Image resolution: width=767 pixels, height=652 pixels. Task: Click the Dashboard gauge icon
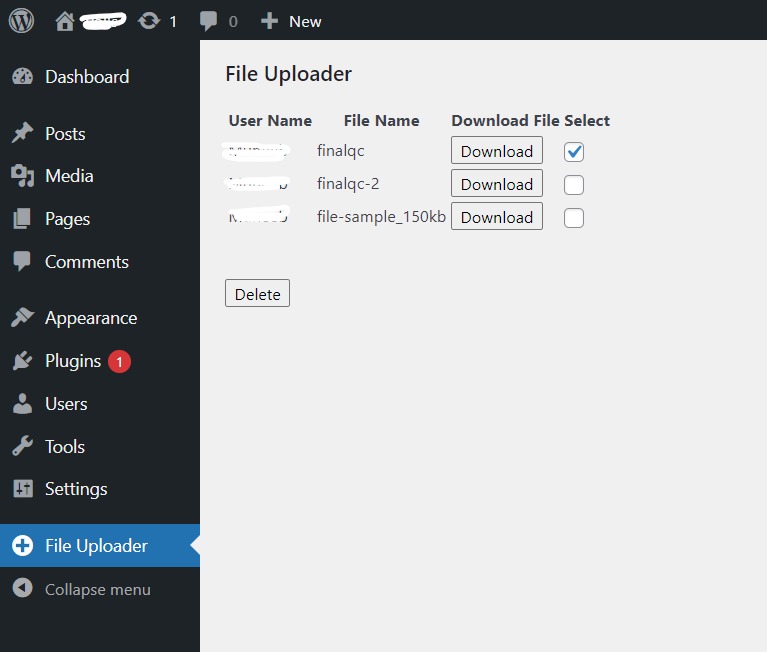[22, 77]
